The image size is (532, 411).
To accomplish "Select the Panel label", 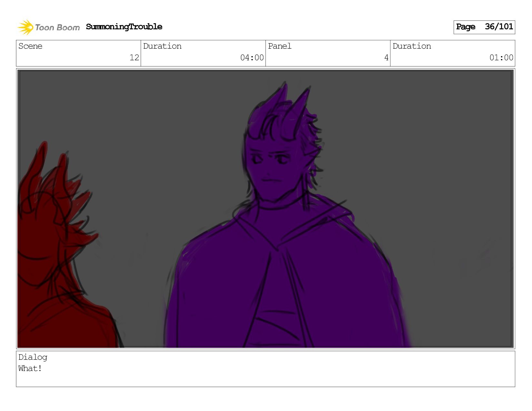I will [280, 46].
